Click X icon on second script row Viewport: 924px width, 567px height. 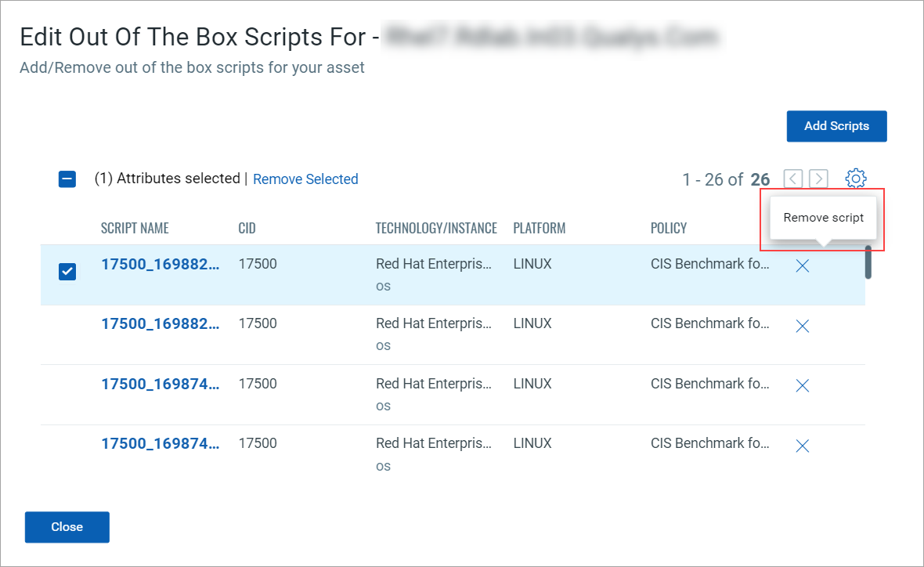(802, 326)
